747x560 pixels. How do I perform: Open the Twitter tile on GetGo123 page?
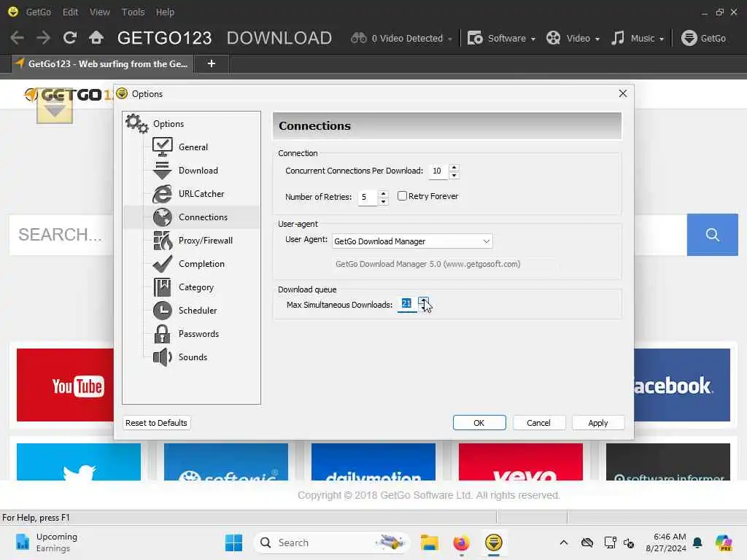79,462
